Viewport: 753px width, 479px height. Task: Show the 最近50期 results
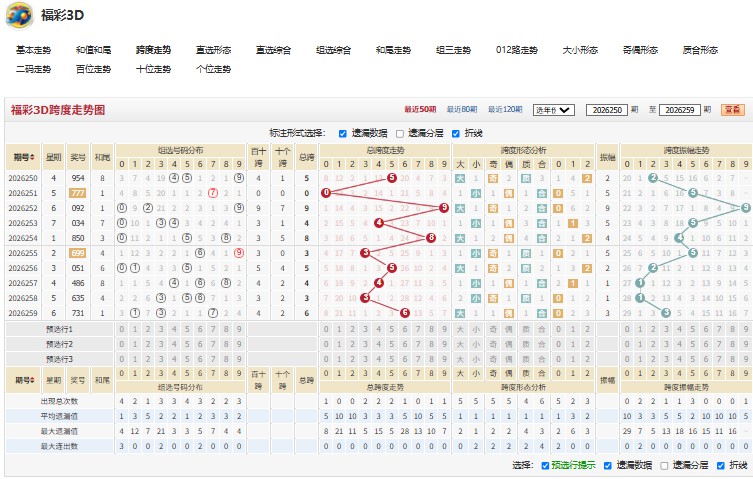click(420, 110)
